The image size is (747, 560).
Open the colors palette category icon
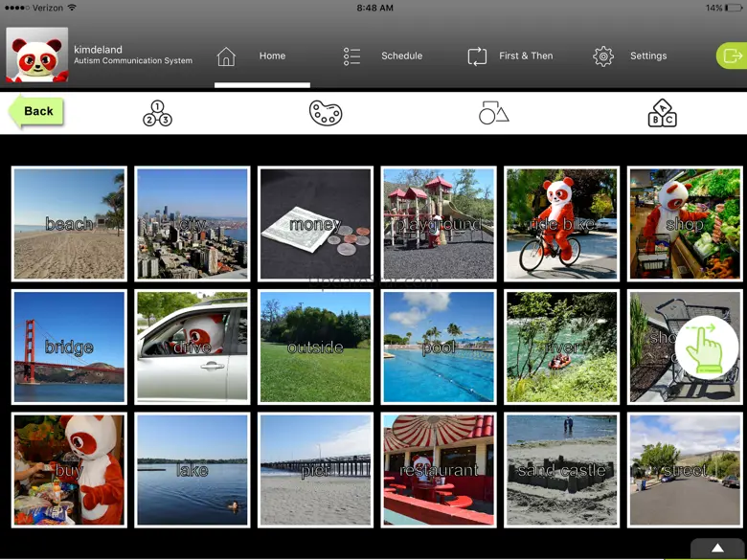tap(326, 113)
